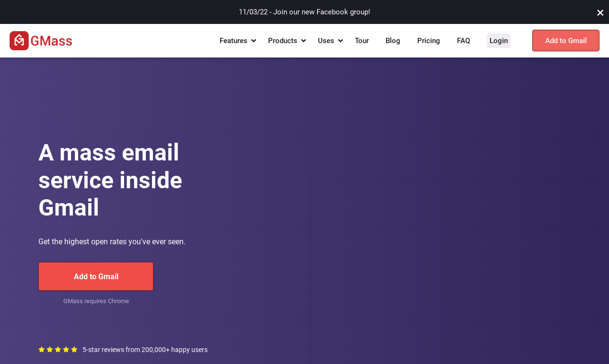
Task: Click the fifth star rating icon
Action: tap(74, 350)
